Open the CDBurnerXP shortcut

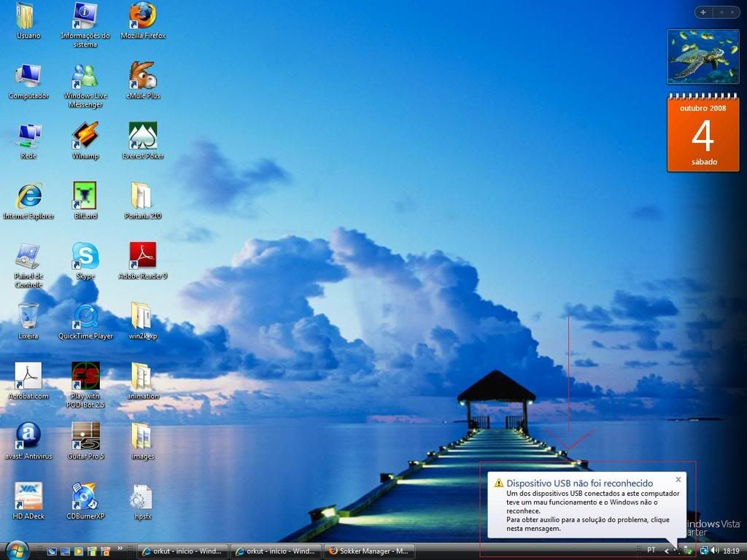tap(85, 497)
